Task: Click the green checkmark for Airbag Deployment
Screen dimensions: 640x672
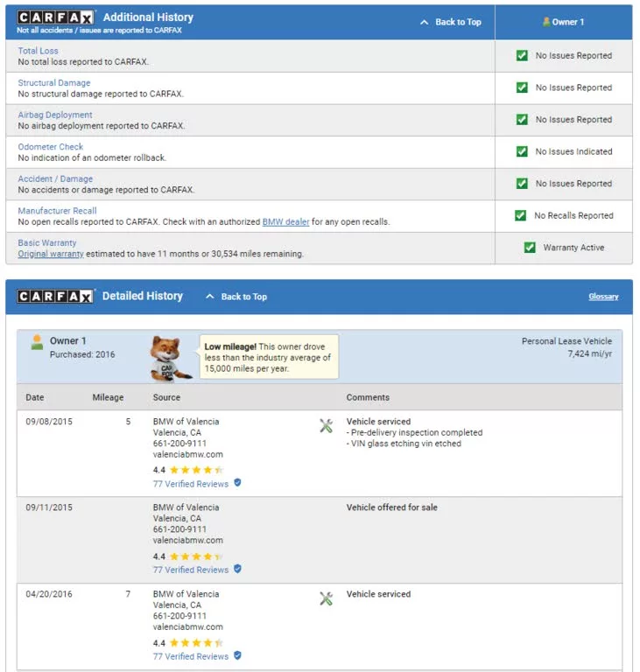Action: pyautogui.click(x=522, y=120)
